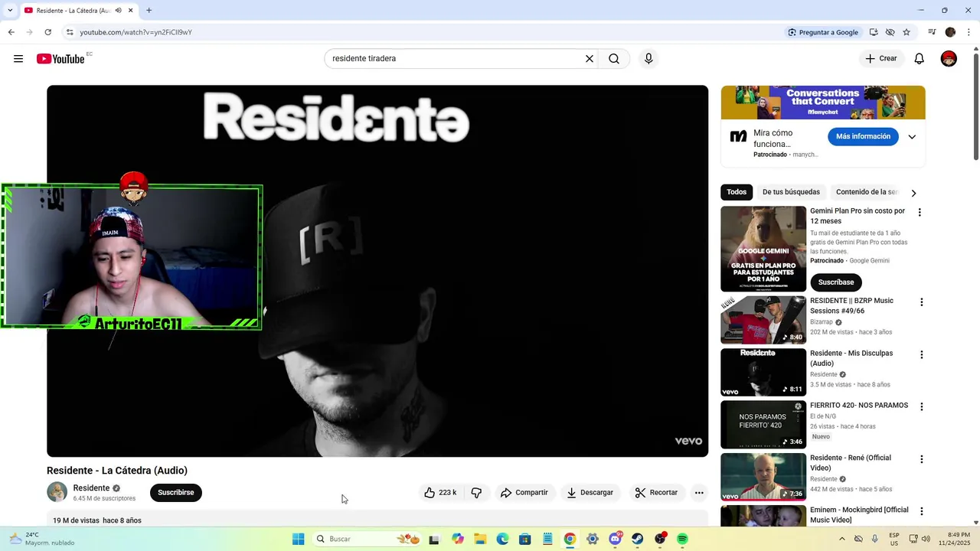980x551 pixels.
Task: Open Residente - René (Official Video) title
Action: point(851,463)
